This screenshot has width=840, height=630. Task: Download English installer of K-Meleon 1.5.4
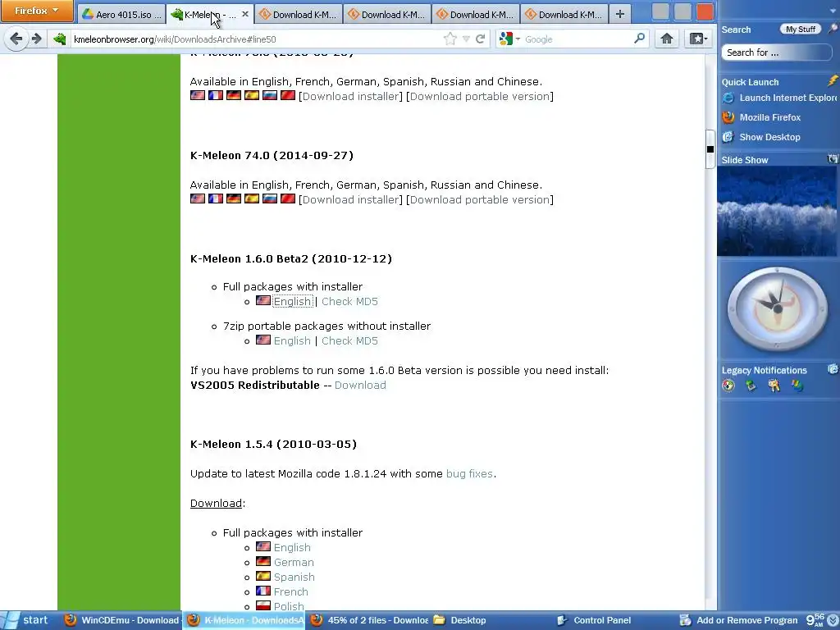[x=292, y=547]
